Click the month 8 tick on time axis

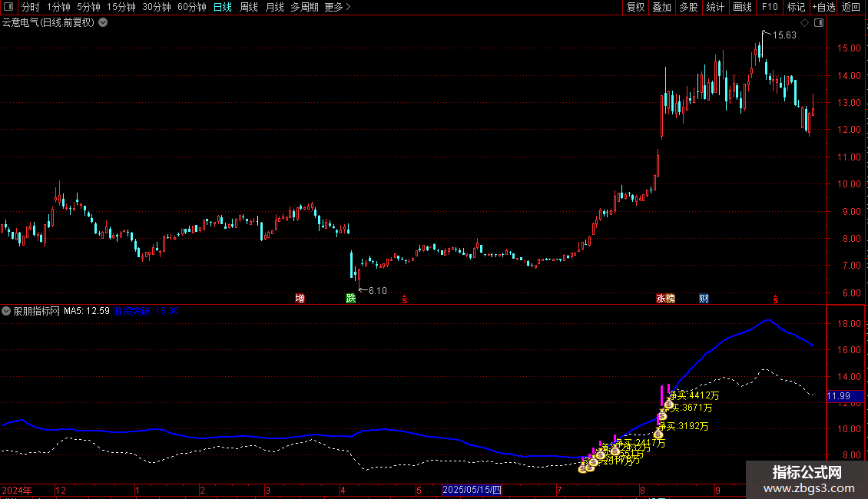click(x=642, y=490)
